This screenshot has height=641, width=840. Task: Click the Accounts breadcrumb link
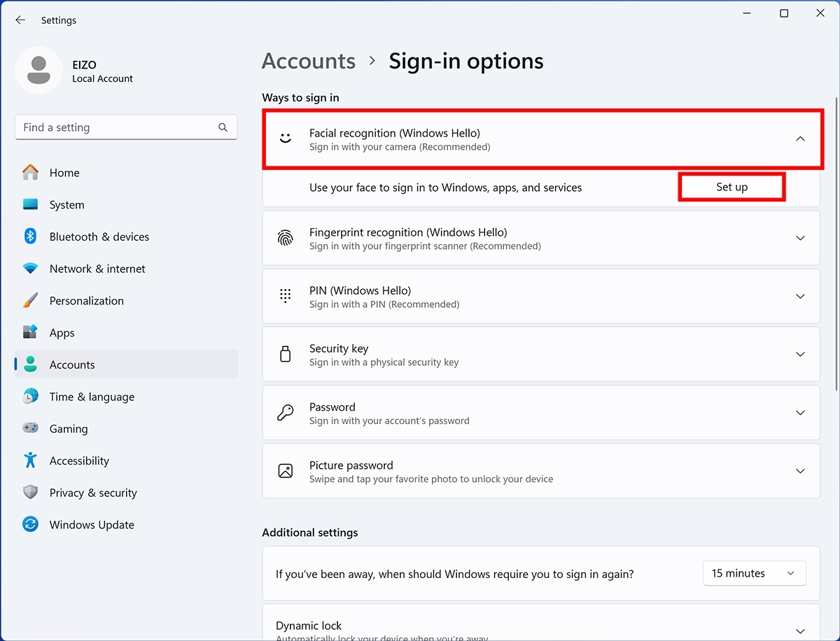pyautogui.click(x=308, y=61)
